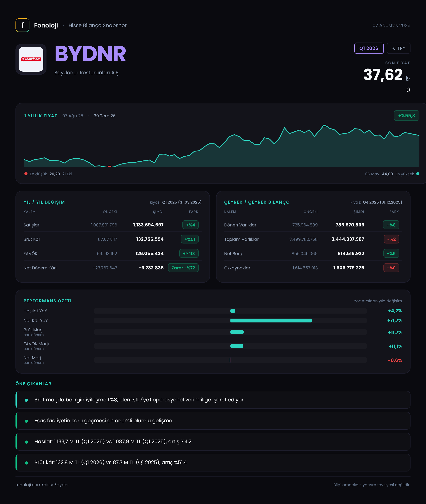The height and width of the screenshot is (504, 426).
Task: Click the FAVÖK +%113 badge
Action: (189, 253)
